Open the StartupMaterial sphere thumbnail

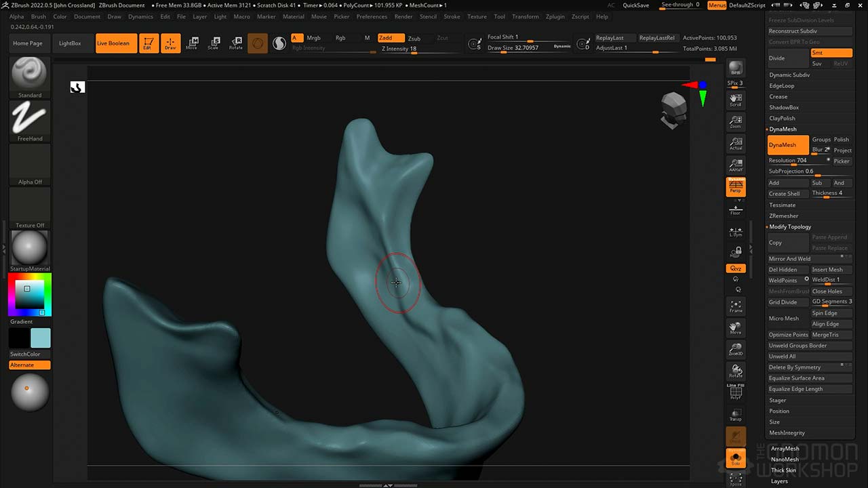tap(30, 247)
